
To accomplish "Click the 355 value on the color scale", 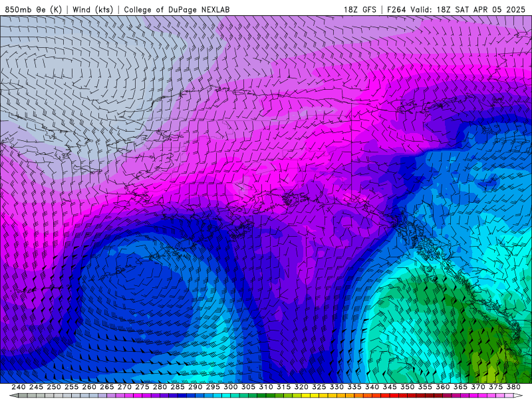I will (x=425, y=387).
